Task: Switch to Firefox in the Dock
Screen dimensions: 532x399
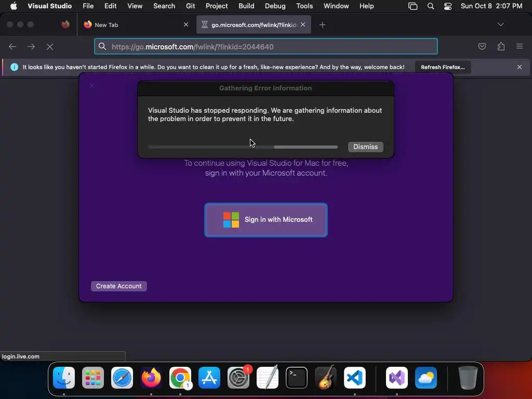Action: point(151,378)
